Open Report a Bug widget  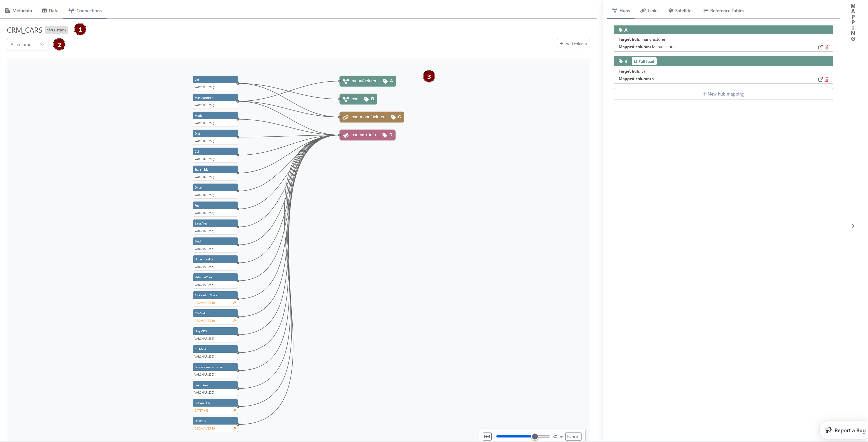845,430
